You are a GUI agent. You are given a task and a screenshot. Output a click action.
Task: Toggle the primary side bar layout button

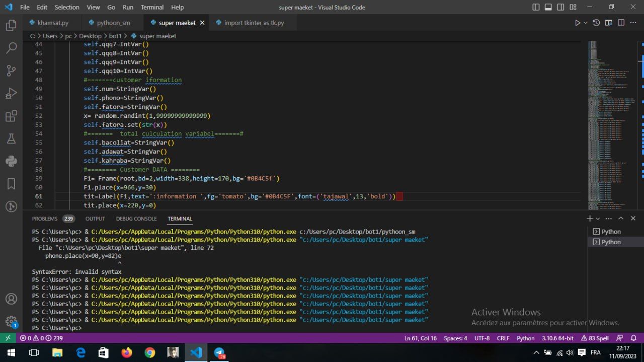click(536, 7)
